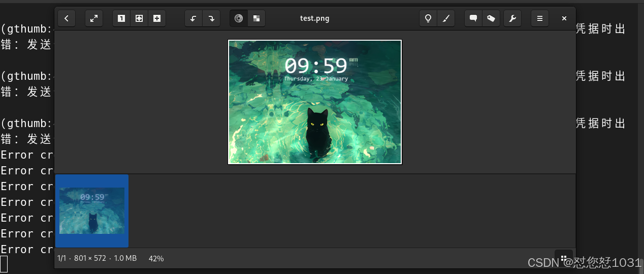Enter fullscreen mode with expand arrows icon
Screen dimensions: 644x274
94,18
